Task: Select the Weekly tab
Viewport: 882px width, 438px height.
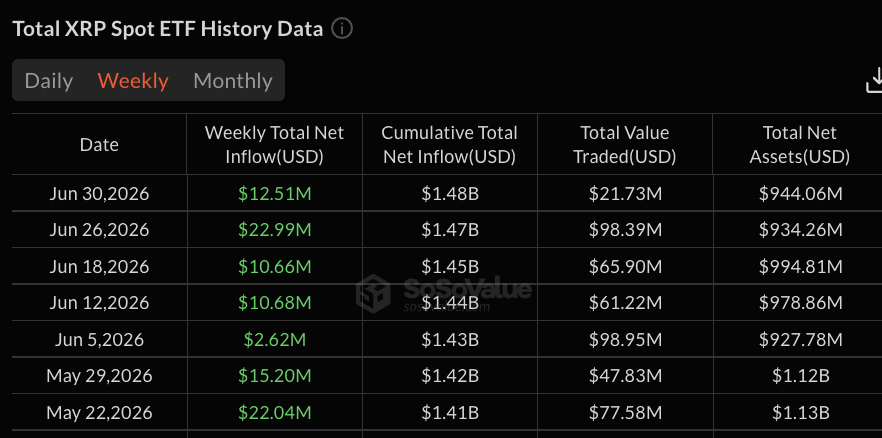Action: tap(133, 80)
